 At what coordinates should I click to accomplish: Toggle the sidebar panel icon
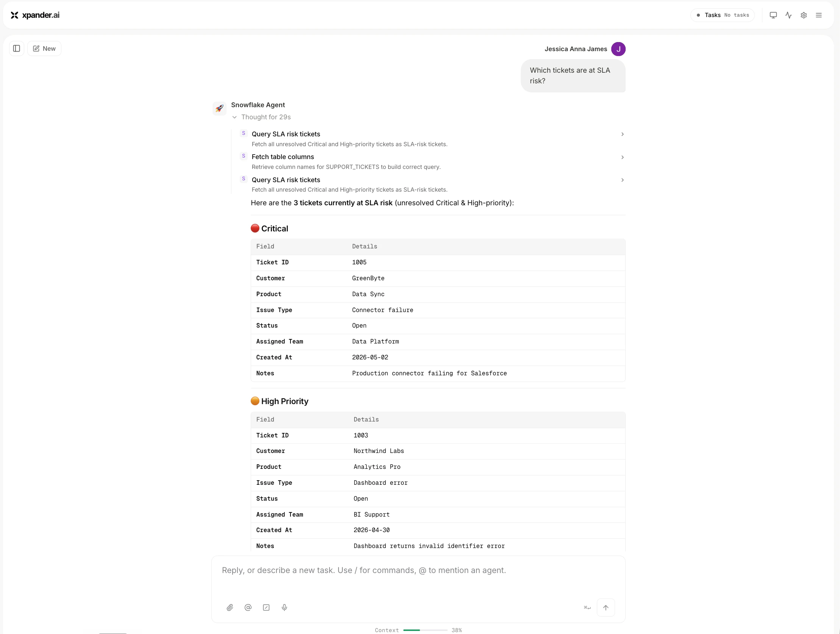17,48
